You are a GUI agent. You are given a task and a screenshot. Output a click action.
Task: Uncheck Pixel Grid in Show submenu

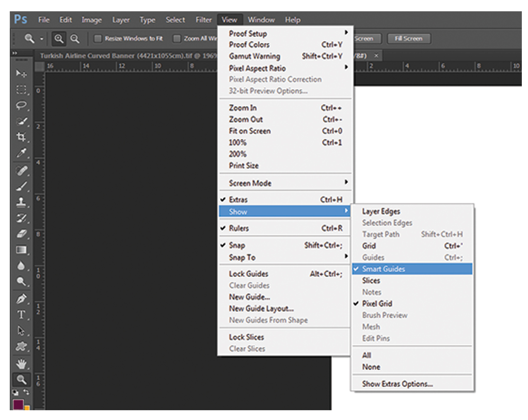coord(412,304)
